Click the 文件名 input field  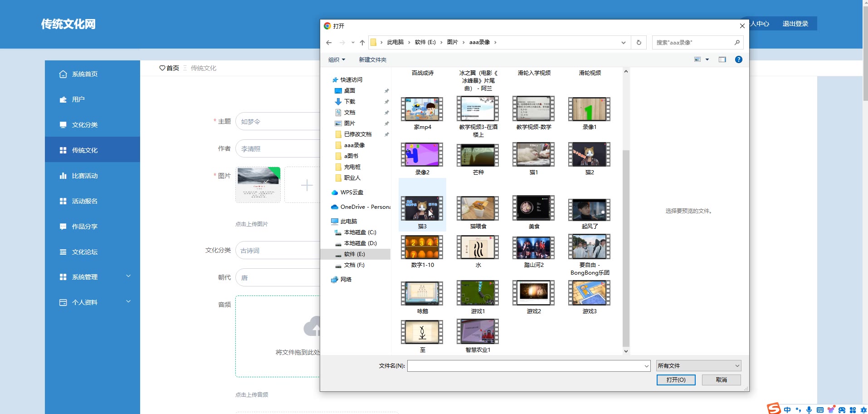(x=525, y=366)
